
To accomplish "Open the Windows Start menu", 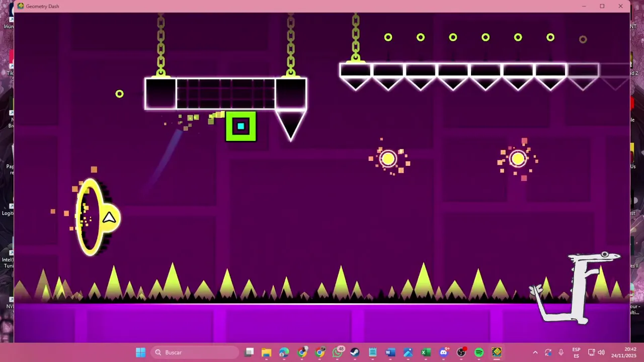I will pyautogui.click(x=140, y=352).
